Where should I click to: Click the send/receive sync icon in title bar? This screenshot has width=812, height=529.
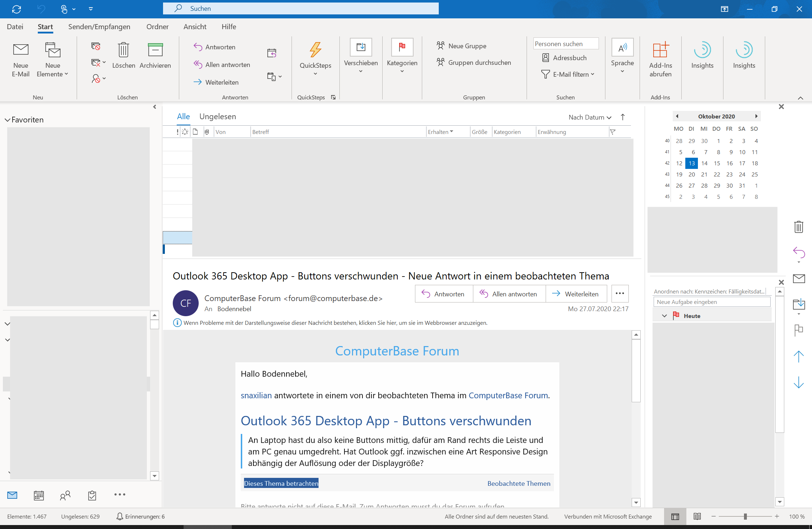click(17, 9)
